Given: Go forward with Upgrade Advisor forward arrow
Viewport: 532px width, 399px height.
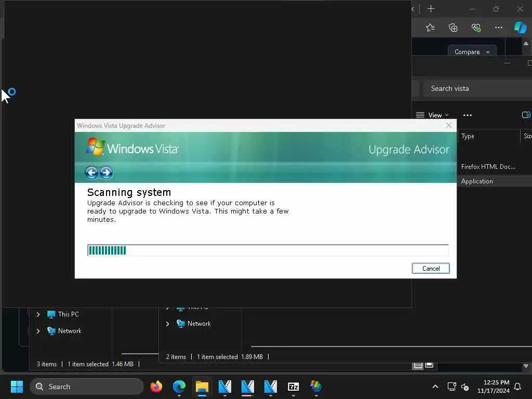Looking at the screenshot, I should [106, 172].
